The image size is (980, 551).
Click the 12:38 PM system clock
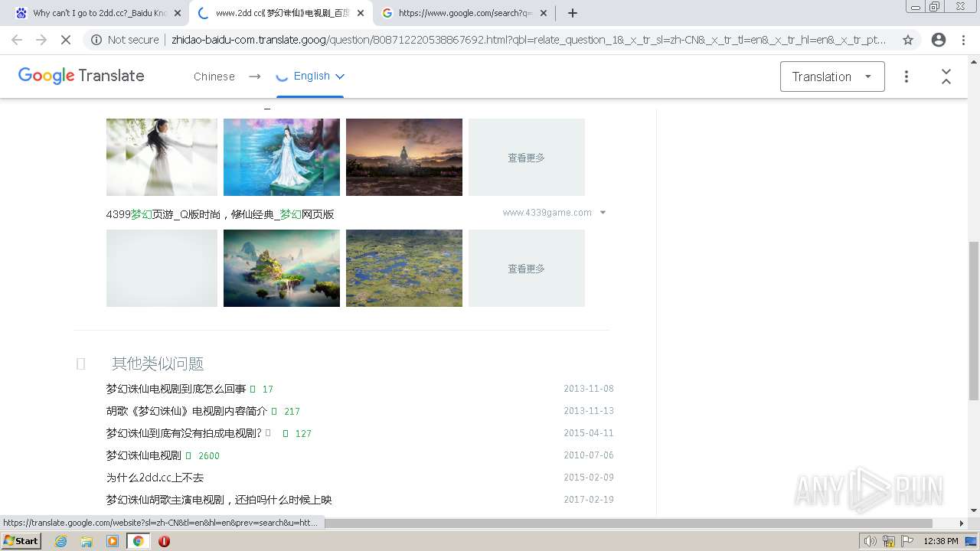pos(941,541)
